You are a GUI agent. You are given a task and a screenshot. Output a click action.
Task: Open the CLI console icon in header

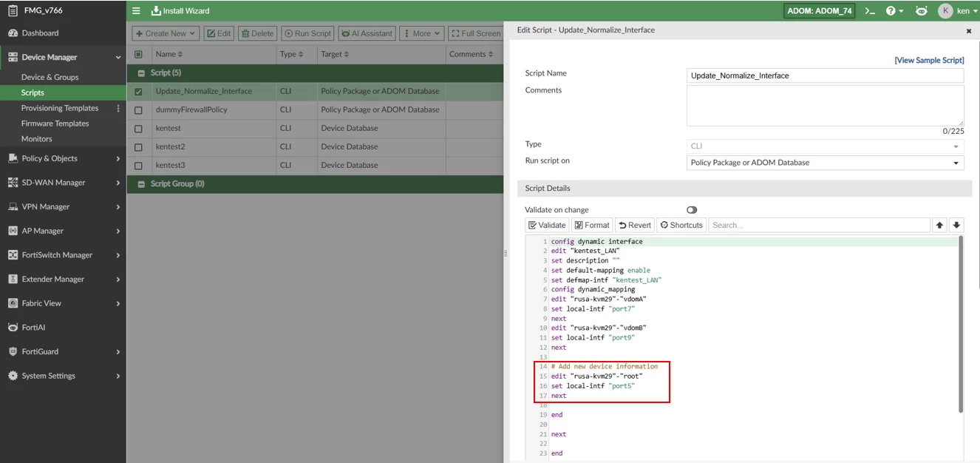coord(870,11)
